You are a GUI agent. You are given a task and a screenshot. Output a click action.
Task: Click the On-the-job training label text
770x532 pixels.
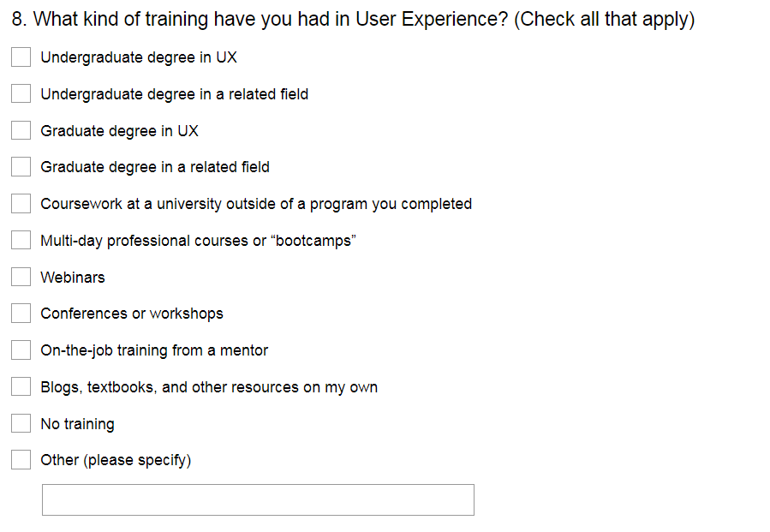pyautogui.click(x=154, y=350)
